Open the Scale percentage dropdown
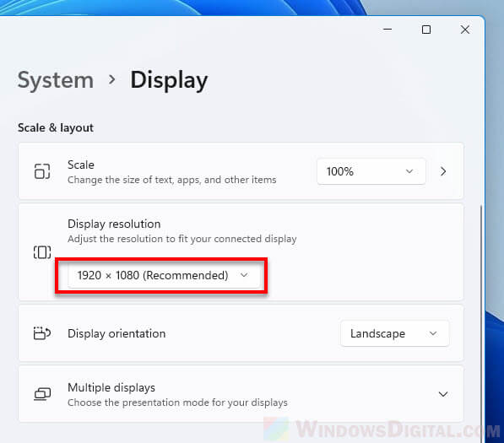 click(371, 171)
